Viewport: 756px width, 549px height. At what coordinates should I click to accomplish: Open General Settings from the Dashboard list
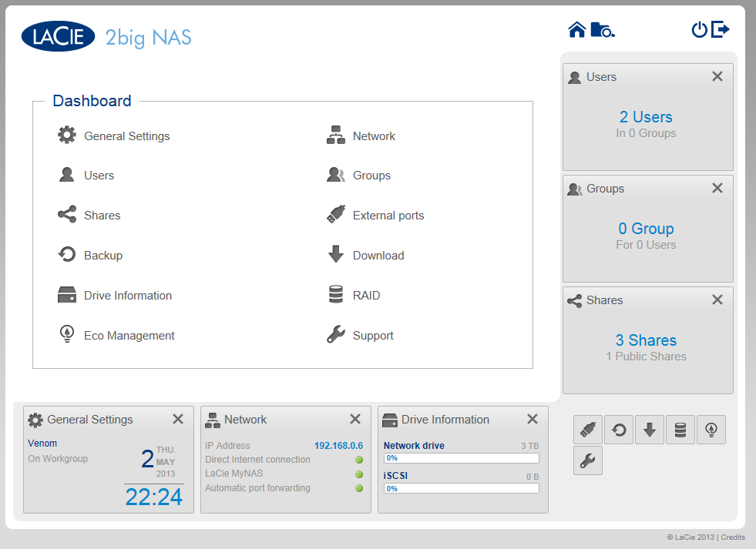click(x=114, y=136)
